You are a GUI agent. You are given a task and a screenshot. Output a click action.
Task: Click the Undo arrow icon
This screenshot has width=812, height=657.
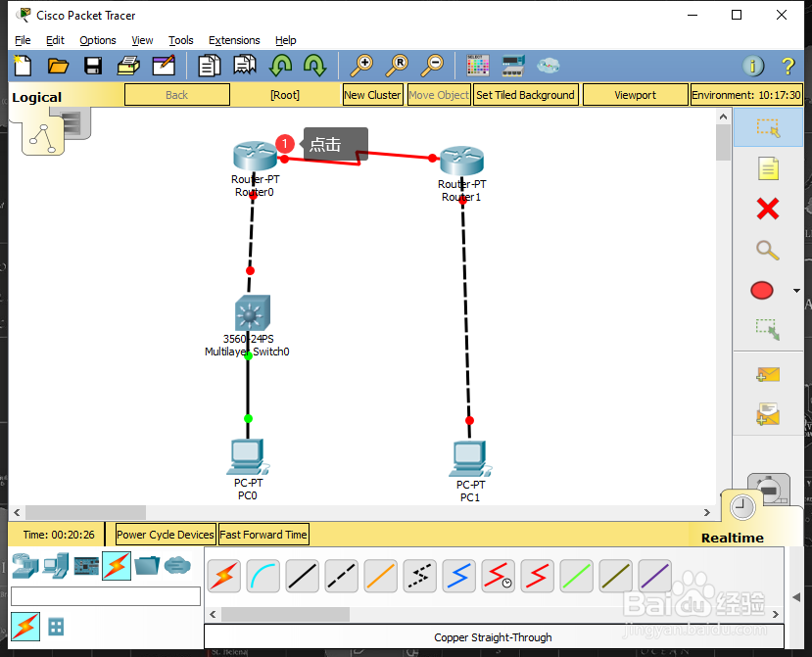281,66
